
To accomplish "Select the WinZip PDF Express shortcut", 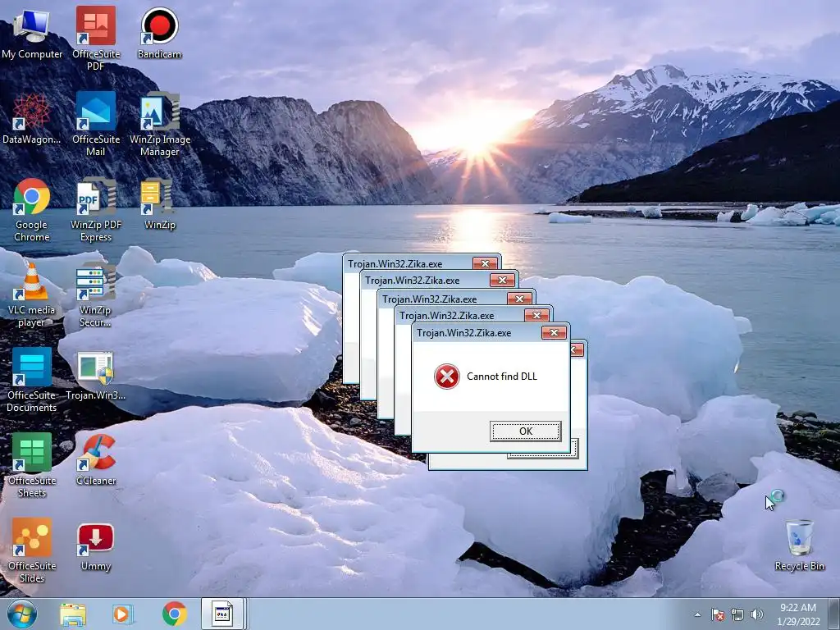I will coord(96,209).
